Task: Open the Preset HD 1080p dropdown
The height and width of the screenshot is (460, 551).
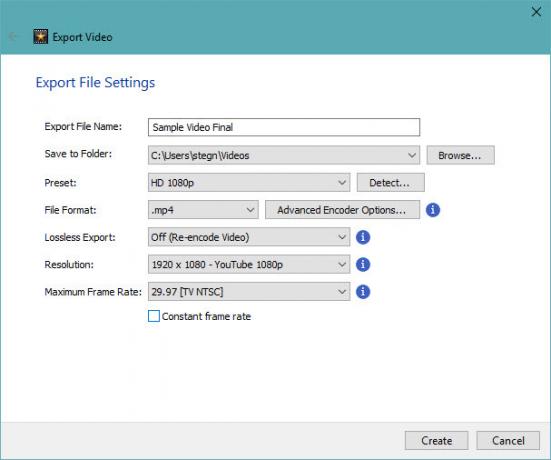Action: pyautogui.click(x=249, y=182)
